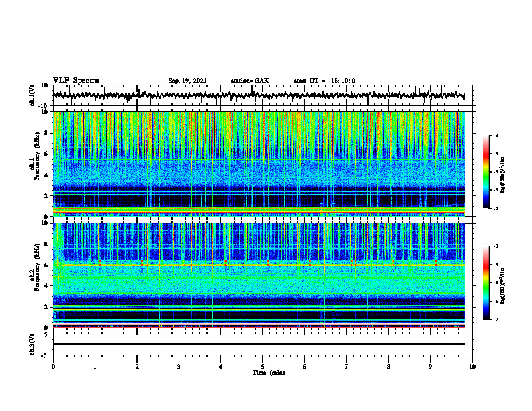Click the ch.1 "Frequency (kHz)" axis label
The width and height of the screenshot is (532, 411).
[x=38, y=156]
